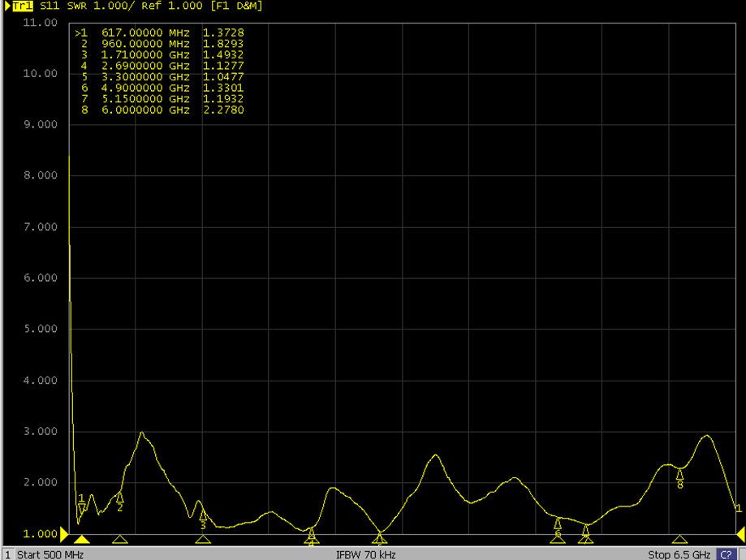
Task: Click the 5.000 y-axis label
Action: pos(41,329)
